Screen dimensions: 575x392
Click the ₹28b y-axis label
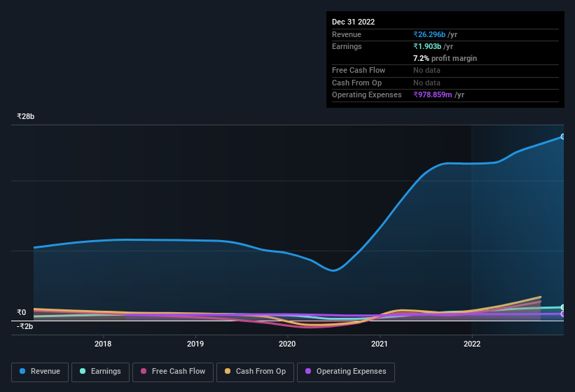[26, 116]
